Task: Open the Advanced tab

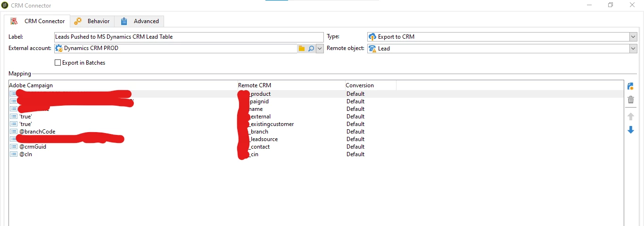Action: pos(140,21)
